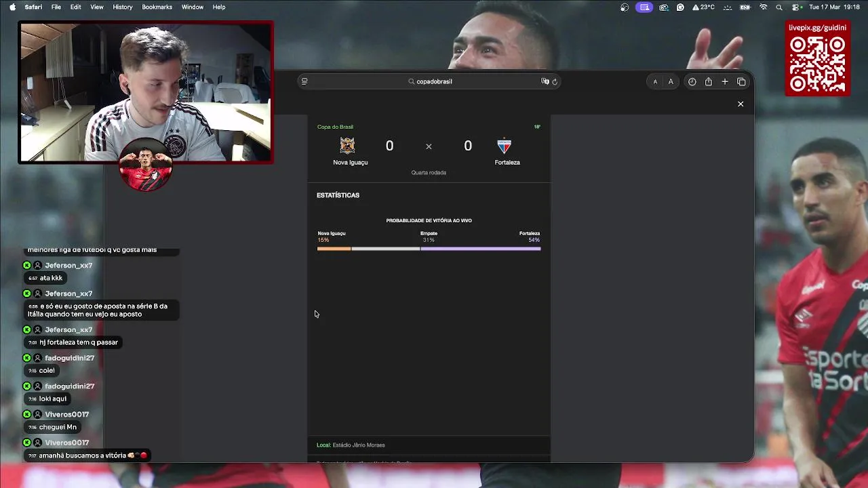Click the dotted brightness status icon in the menu bar

point(728,7)
